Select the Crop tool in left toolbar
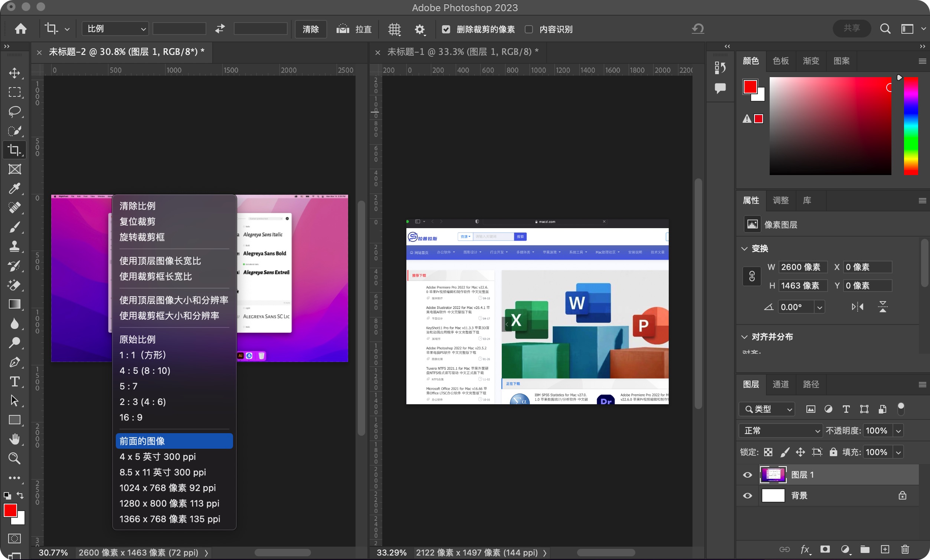The width and height of the screenshot is (930, 560). click(15, 150)
